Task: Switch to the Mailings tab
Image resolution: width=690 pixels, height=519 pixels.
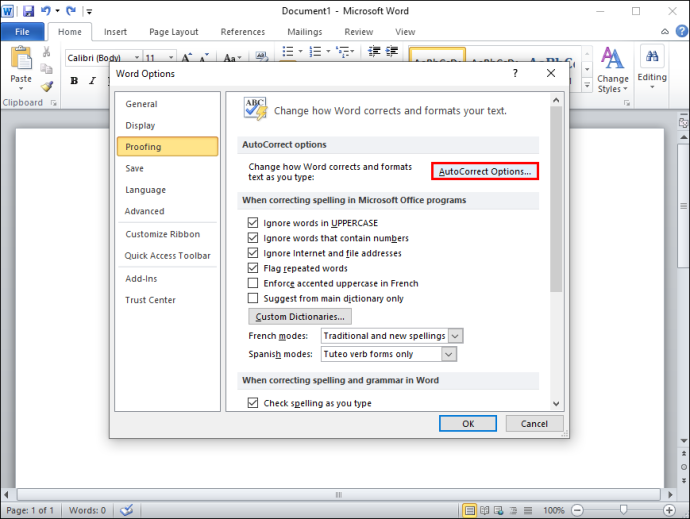Action: 305,32
